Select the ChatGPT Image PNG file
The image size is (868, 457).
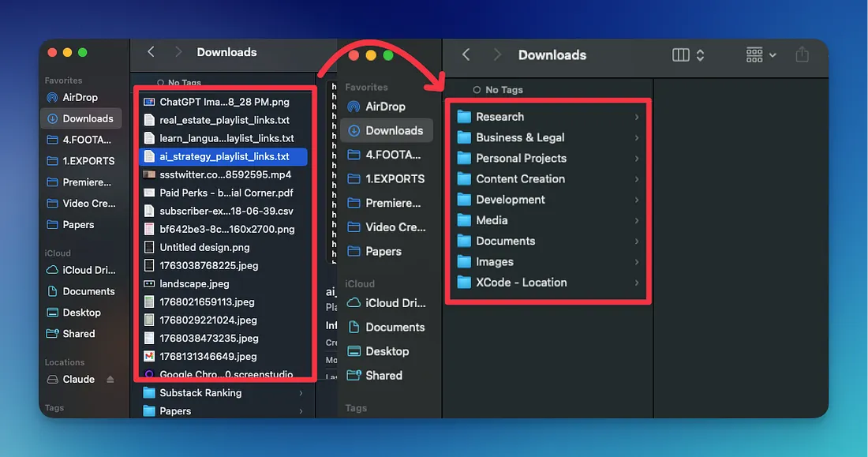[x=224, y=102]
